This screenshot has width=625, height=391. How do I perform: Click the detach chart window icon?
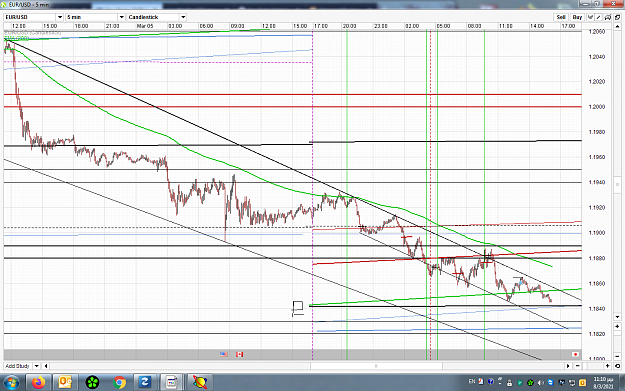tap(617, 17)
